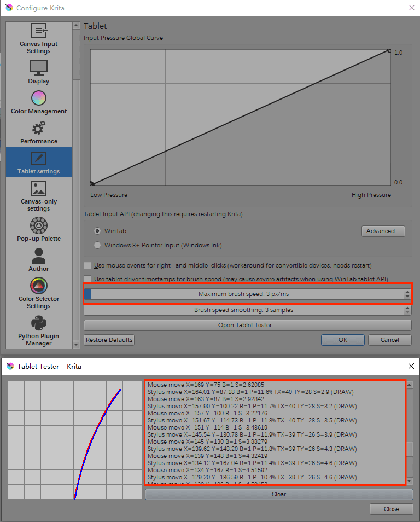Click the high pressure curve end point
This screenshot has height=522, width=420.
(x=389, y=51)
